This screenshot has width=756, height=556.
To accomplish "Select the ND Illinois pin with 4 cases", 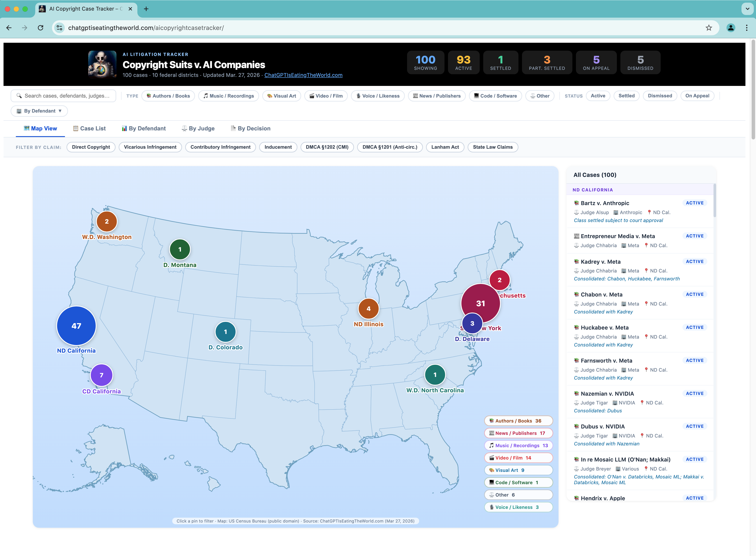I will click(368, 309).
